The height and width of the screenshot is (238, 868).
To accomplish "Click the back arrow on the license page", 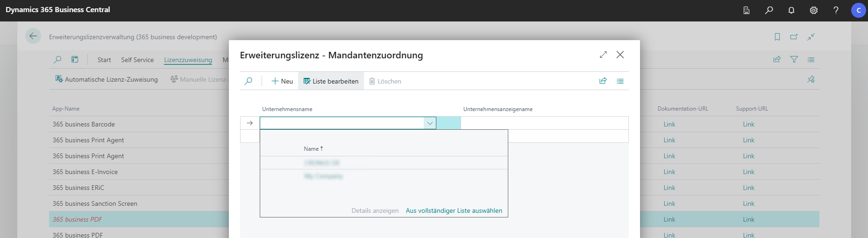I will pos(33,36).
